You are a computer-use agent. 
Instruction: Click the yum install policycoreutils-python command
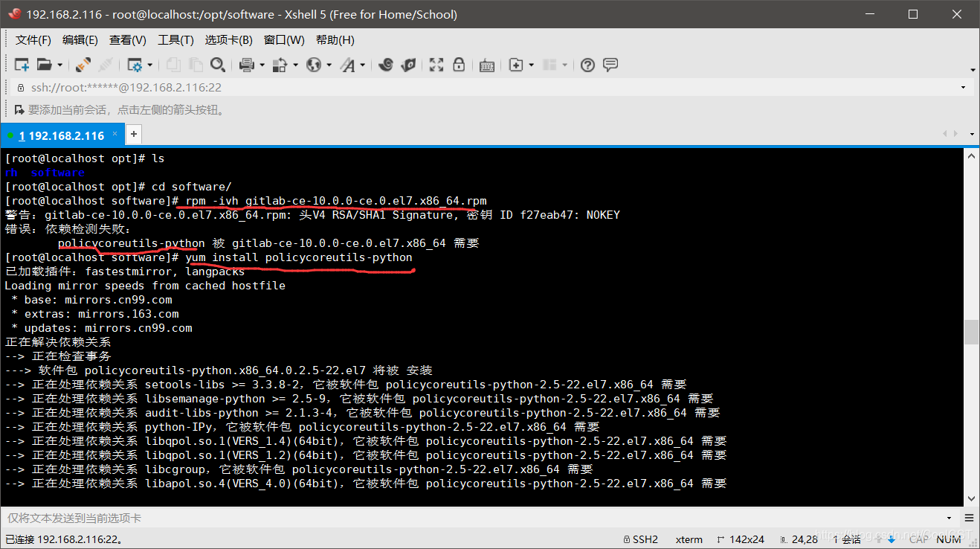coord(299,257)
